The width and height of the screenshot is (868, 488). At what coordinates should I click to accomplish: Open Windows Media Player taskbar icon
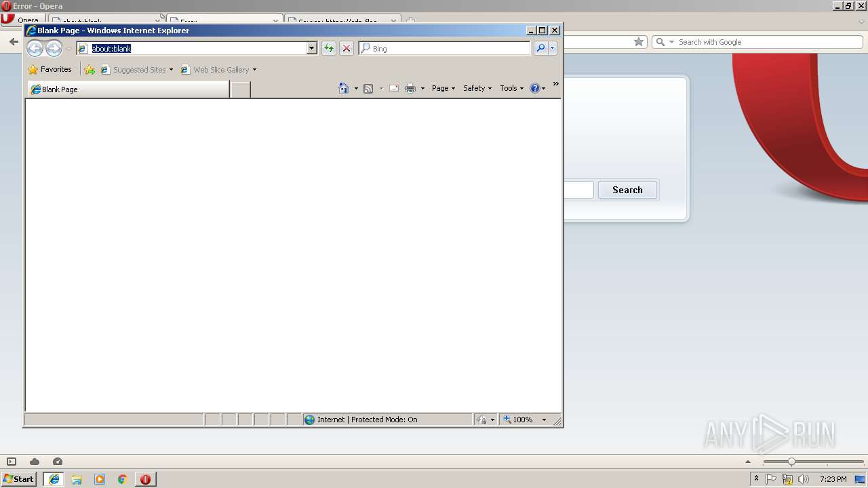tap(100, 479)
